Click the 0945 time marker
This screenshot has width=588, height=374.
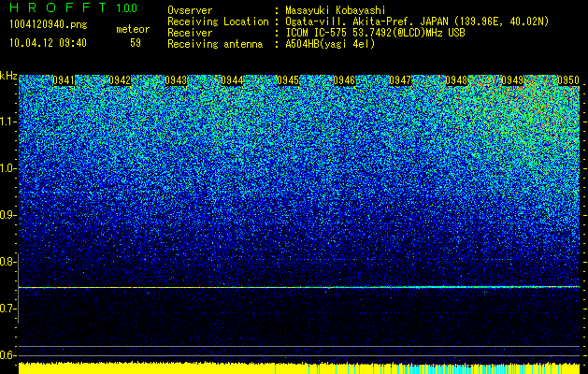click(x=288, y=80)
